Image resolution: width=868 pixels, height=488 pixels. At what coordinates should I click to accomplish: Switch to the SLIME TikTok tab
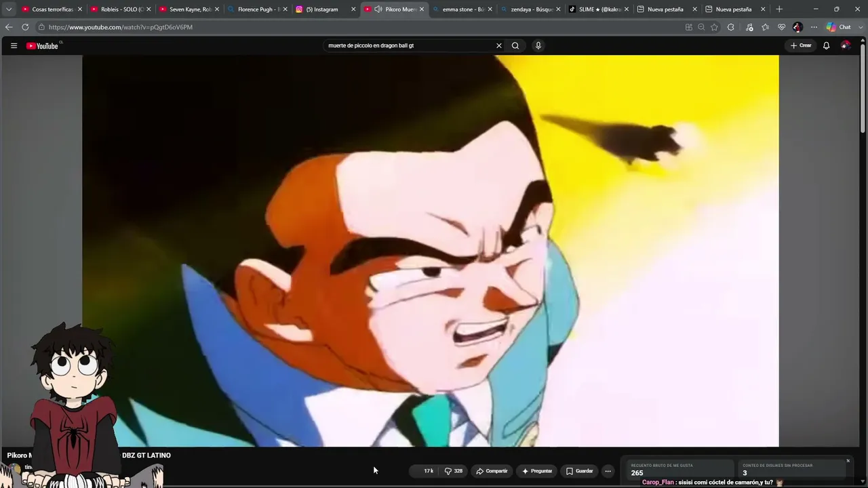(599, 9)
